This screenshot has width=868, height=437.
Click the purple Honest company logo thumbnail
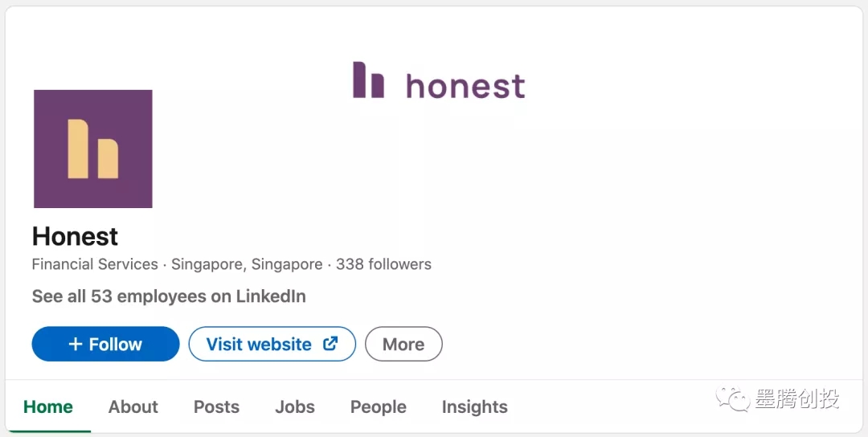pyautogui.click(x=93, y=149)
